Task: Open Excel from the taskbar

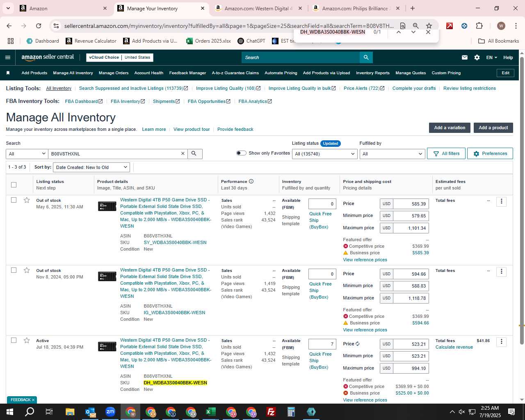Action: (x=211, y=412)
